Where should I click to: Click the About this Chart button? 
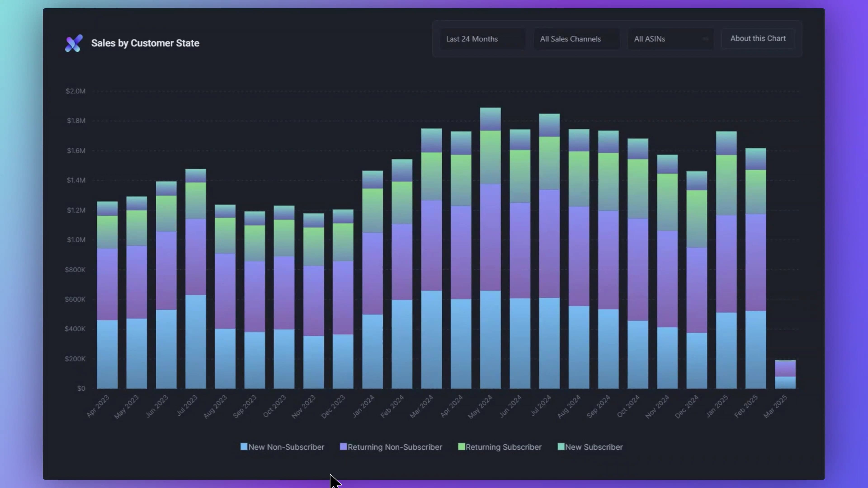[758, 39]
